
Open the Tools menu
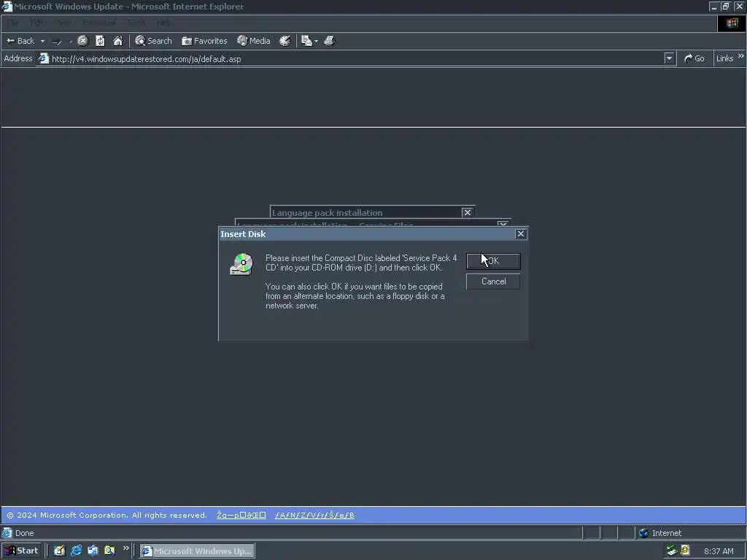tap(136, 23)
